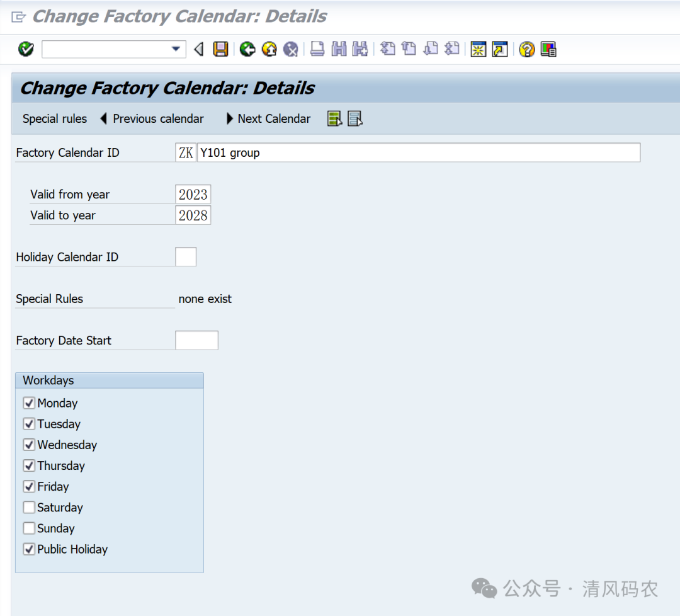
Task: Open the menu icon beside window title
Action: (x=18, y=17)
